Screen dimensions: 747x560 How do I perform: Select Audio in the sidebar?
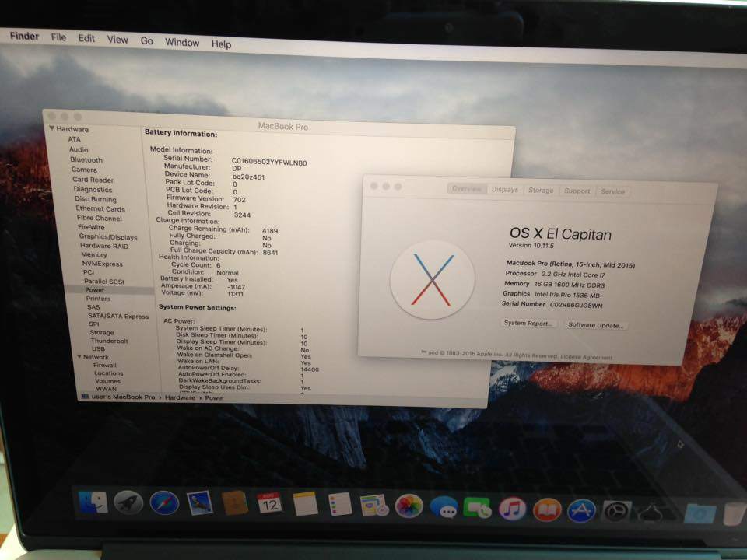[79, 149]
